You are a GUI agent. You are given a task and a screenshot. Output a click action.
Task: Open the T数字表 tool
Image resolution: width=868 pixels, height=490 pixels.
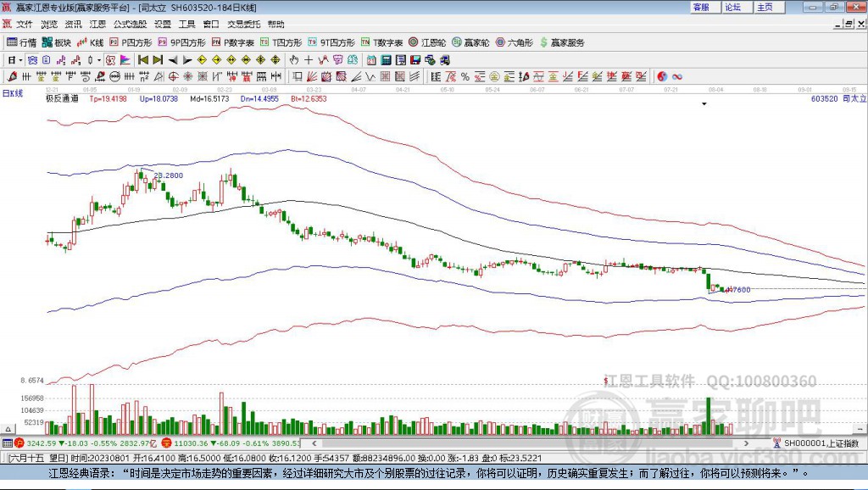tap(382, 42)
